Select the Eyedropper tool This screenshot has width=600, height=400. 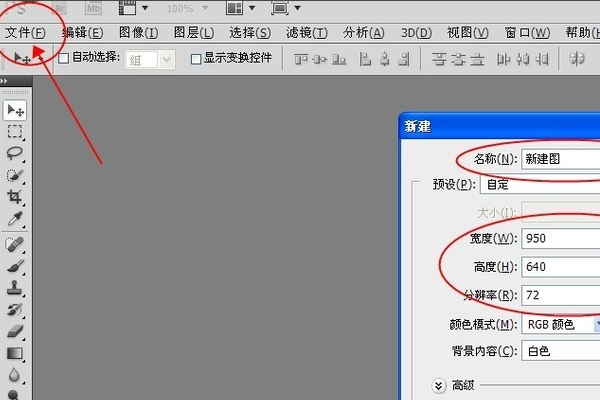pos(15,219)
